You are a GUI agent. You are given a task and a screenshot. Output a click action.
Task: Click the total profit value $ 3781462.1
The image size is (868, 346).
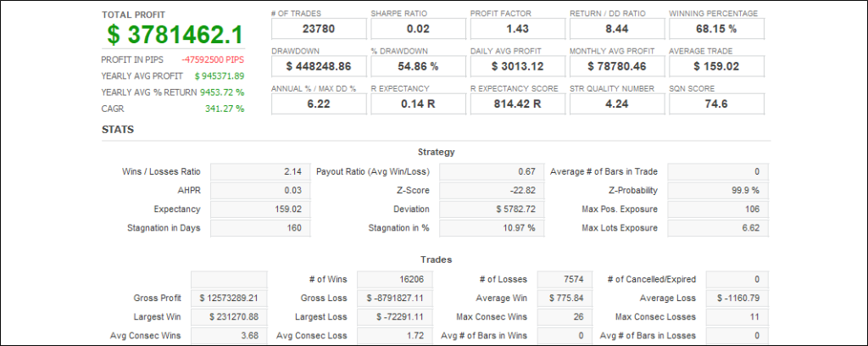coord(175,35)
